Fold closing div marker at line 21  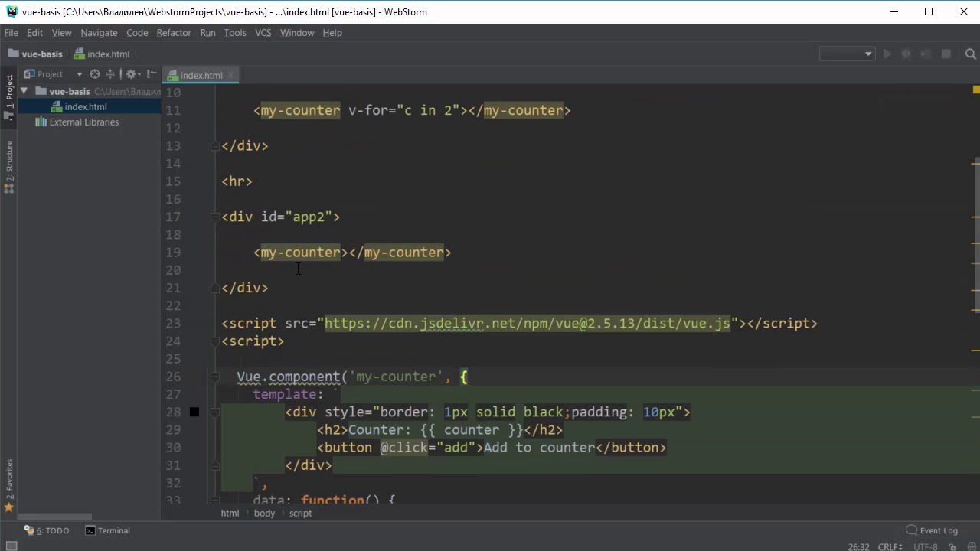(215, 288)
